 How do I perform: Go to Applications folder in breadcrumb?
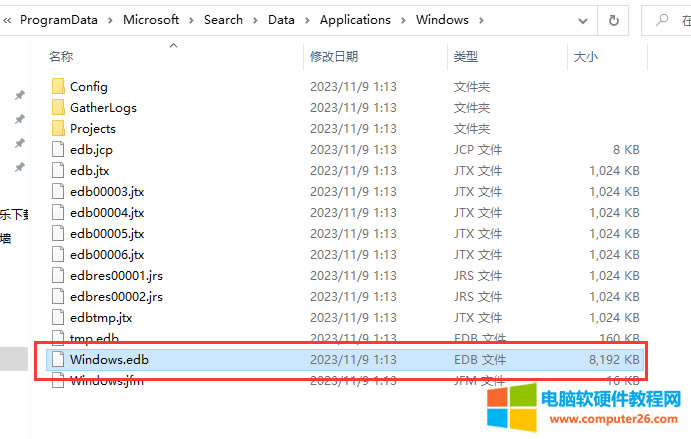click(355, 20)
